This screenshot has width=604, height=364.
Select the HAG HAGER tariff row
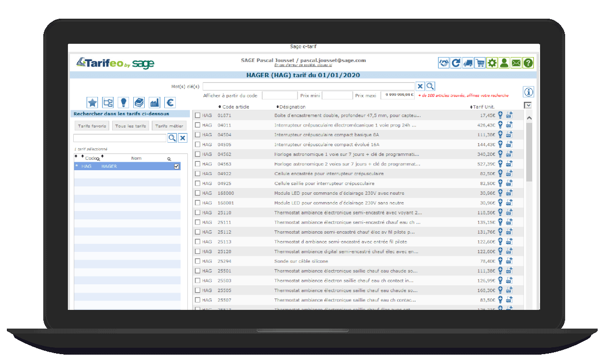[127, 167]
